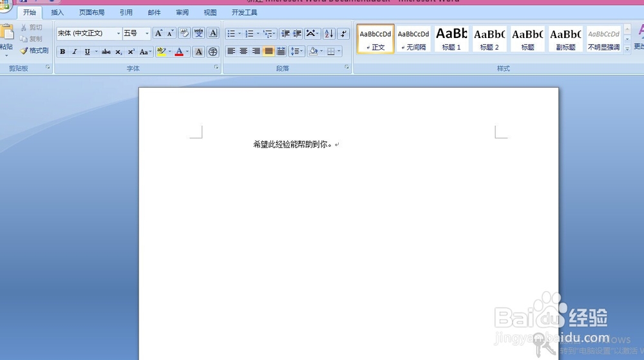The width and height of the screenshot is (644, 360).
Task: Click the Asian Layout icon
Action: (x=311, y=33)
